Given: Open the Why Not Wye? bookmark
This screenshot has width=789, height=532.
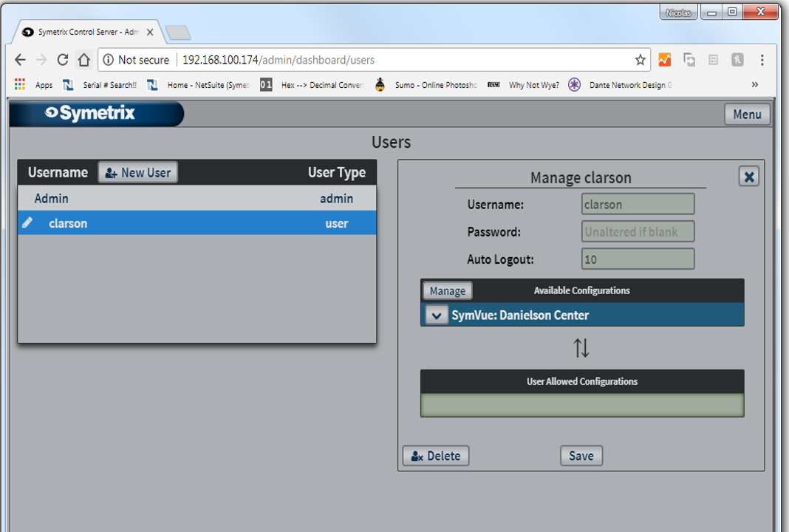Looking at the screenshot, I should tap(523, 85).
